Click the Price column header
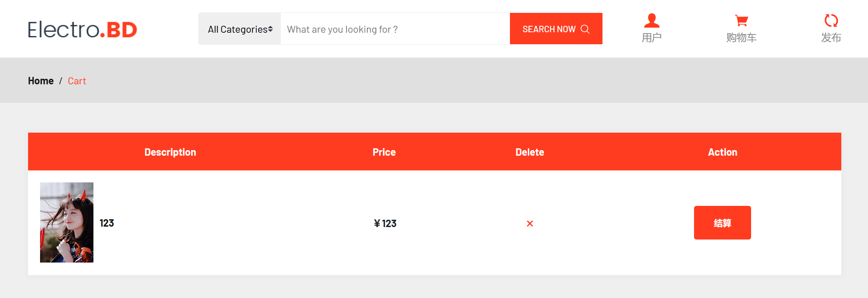 tap(384, 152)
